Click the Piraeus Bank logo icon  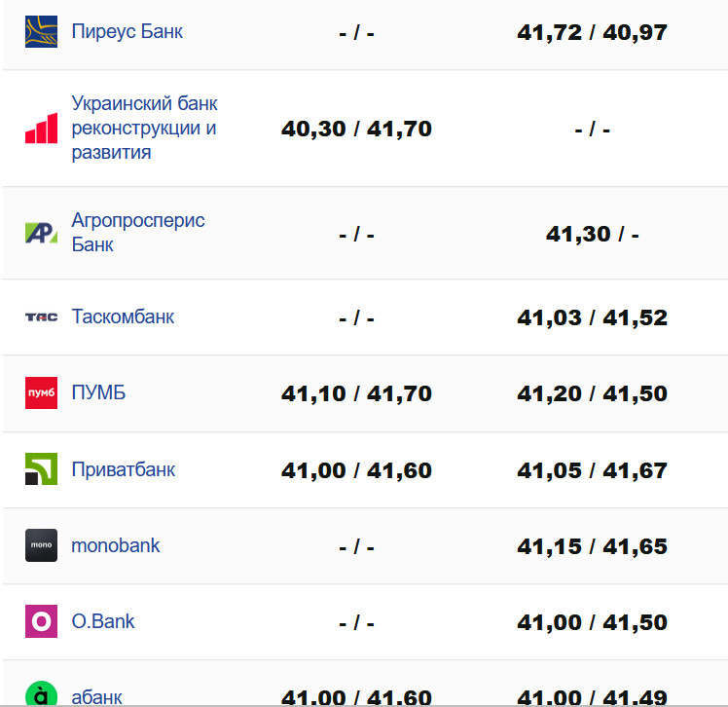41,31
